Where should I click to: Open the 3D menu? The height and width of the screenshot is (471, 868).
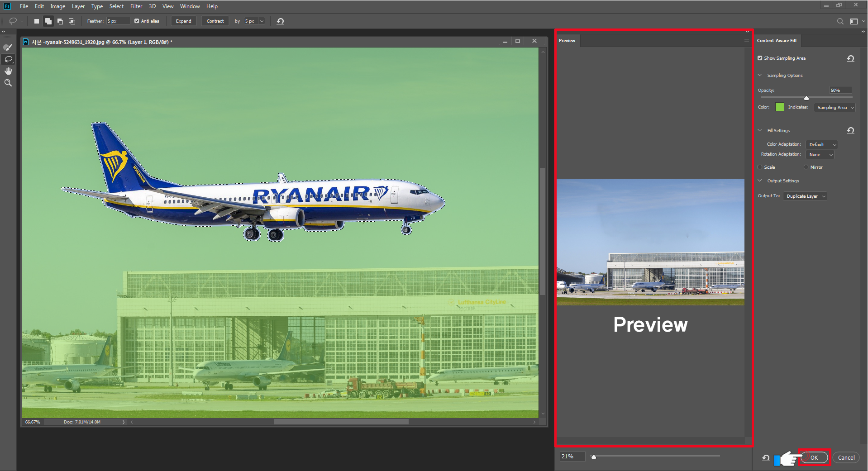coord(153,6)
